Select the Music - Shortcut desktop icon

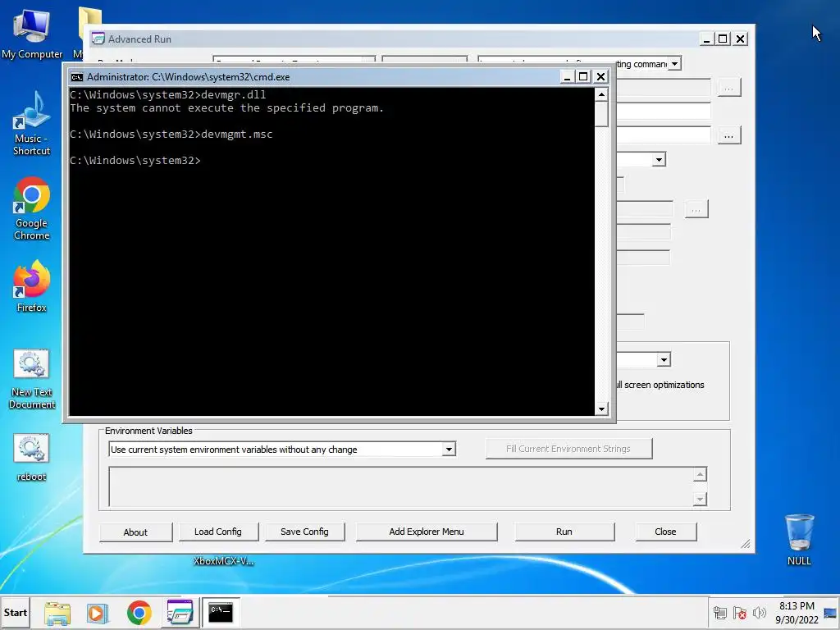32,123
